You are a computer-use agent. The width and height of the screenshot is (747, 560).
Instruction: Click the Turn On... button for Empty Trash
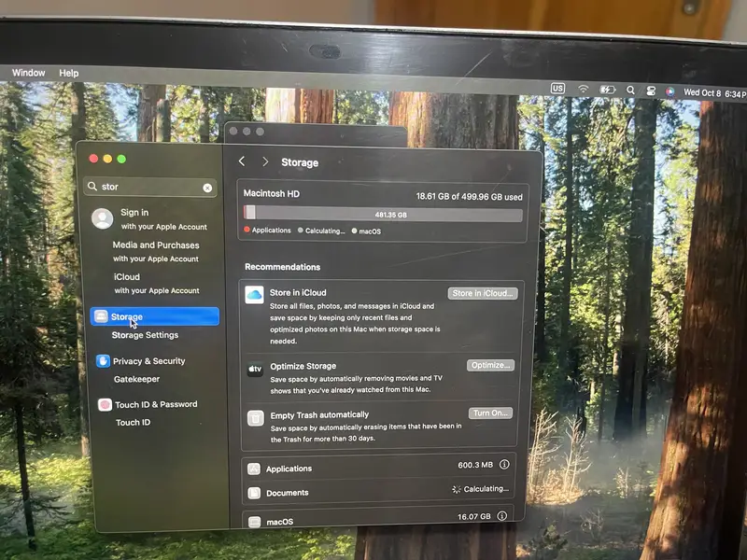click(490, 413)
